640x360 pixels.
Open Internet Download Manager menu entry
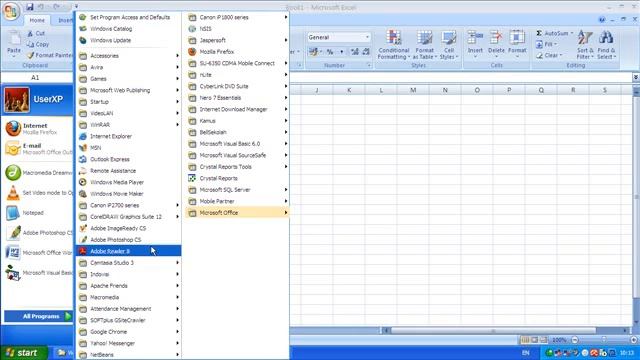click(x=237, y=109)
